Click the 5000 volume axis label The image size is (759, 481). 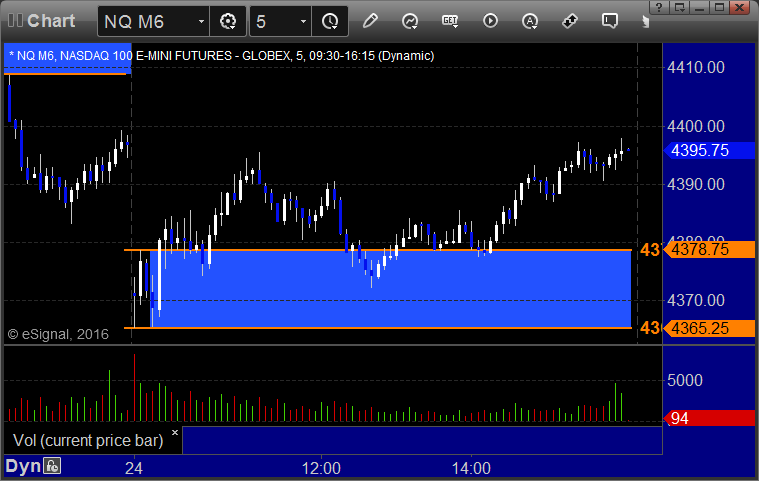(684, 380)
